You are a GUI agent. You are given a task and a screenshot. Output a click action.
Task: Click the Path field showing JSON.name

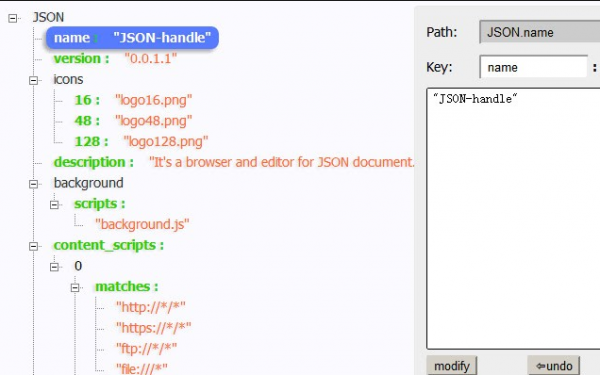tap(540, 32)
